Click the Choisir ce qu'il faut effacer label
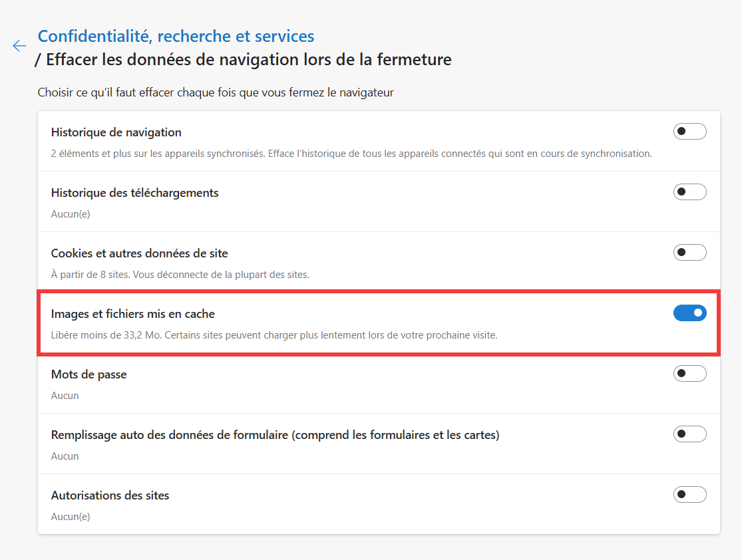 click(214, 92)
